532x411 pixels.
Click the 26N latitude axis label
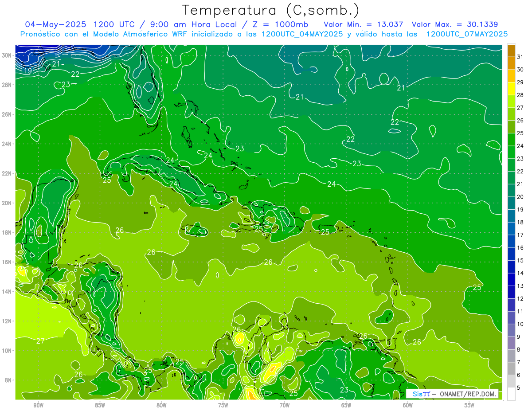(x=8, y=114)
